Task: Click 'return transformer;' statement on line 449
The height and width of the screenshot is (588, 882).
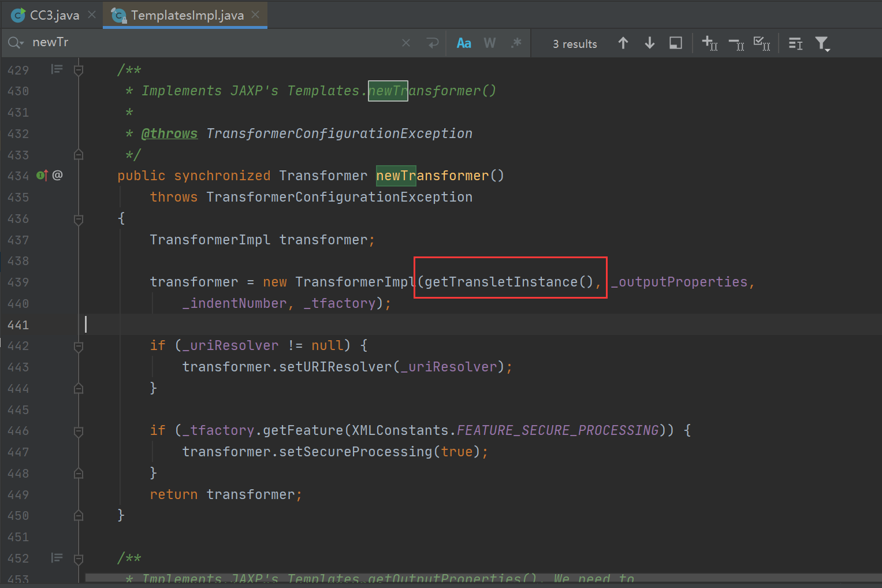Action: coord(226,494)
